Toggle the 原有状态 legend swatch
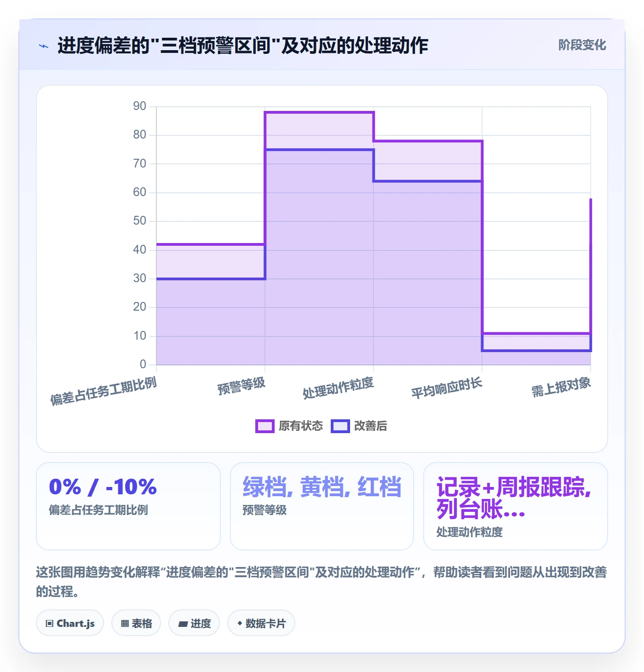 [264, 426]
